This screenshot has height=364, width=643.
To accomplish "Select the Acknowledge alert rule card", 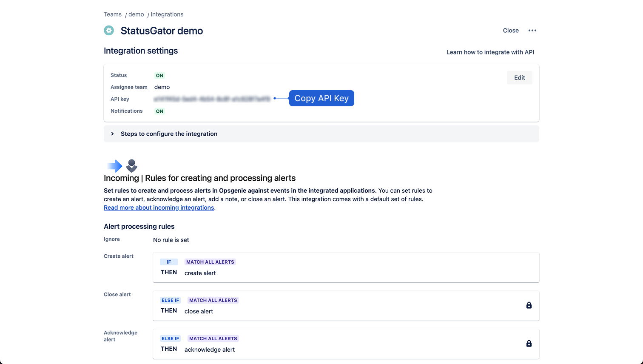I will pyautogui.click(x=346, y=344).
